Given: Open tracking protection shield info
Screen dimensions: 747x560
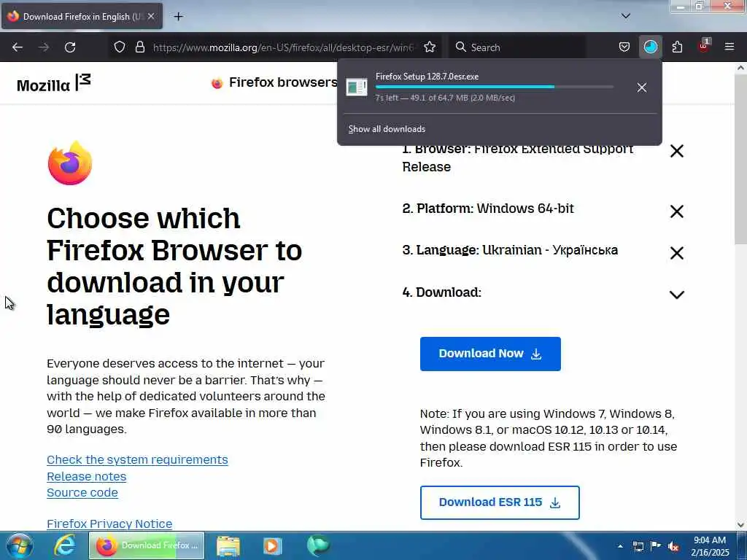Looking at the screenshot, I should point(120,47).
